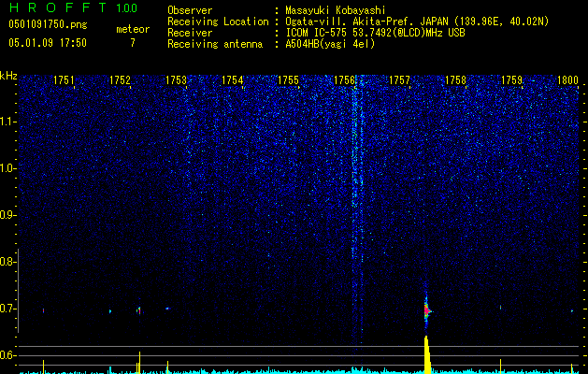This screenshot has width=588, height=374.
Task: Click the yellow power spike between 1758 and 1759
Action: (x=501, y=366)
